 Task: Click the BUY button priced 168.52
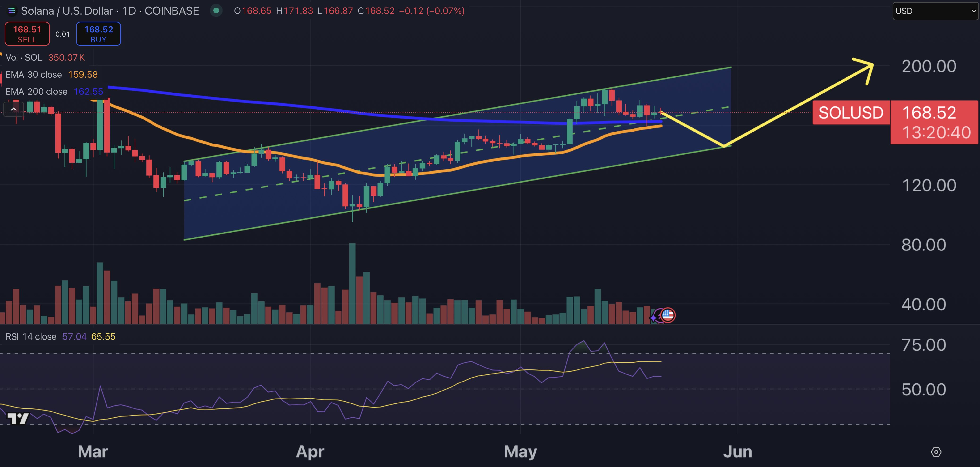98,34
